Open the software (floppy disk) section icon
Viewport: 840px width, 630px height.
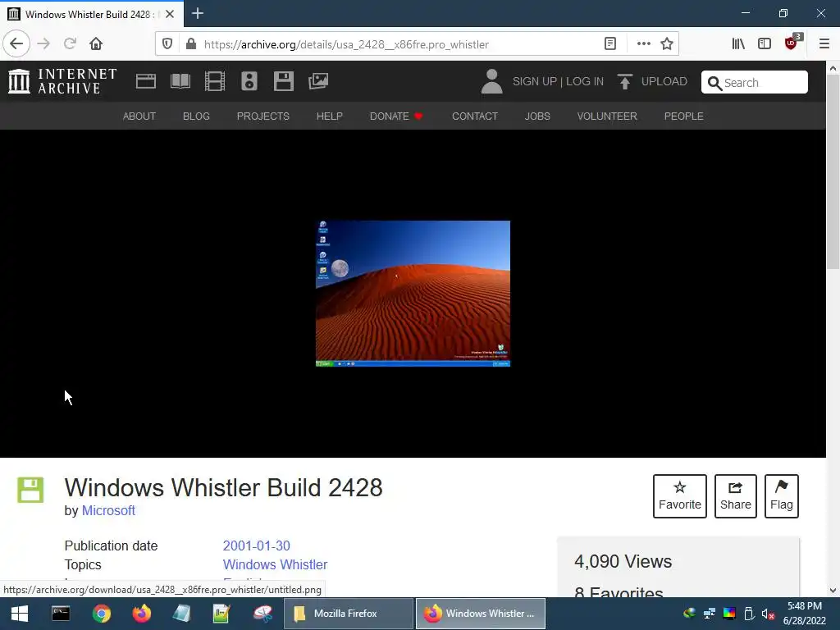tap(283, 81)
